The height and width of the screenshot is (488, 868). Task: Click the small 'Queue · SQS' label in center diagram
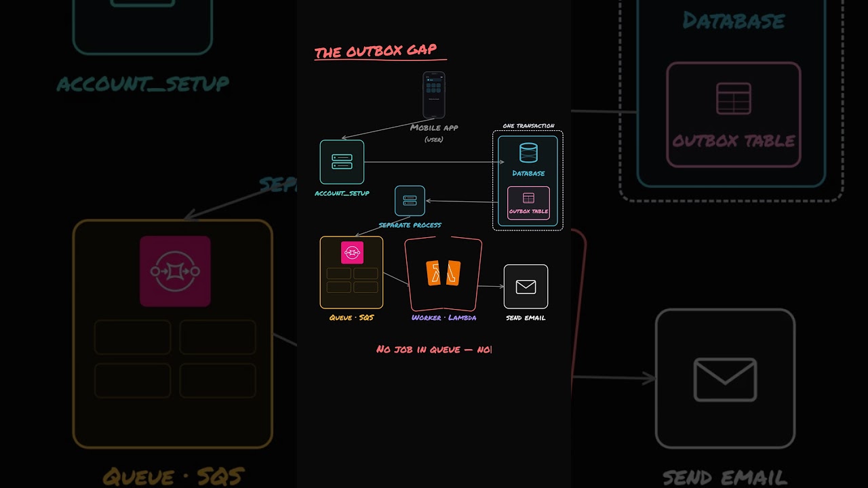point(351,318)
